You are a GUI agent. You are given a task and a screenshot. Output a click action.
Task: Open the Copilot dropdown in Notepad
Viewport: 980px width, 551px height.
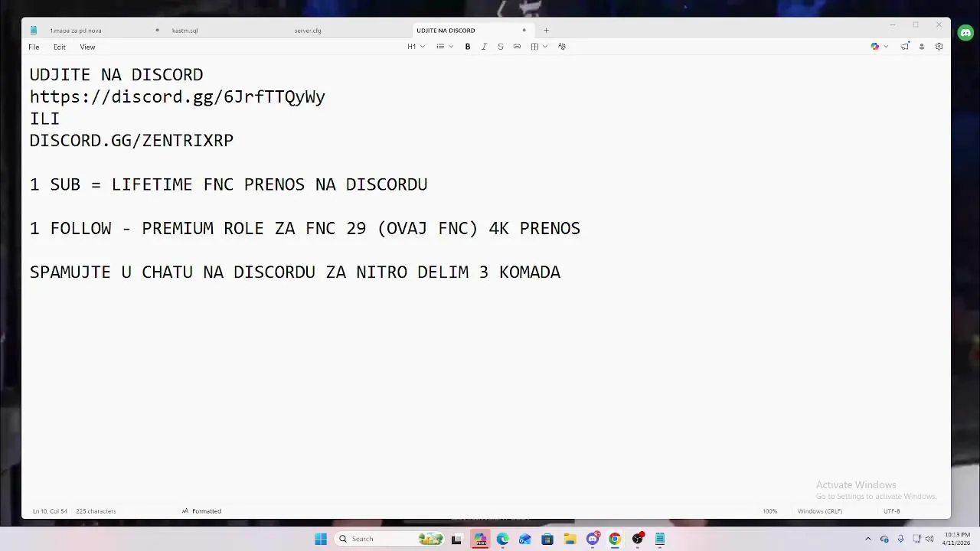pos(880,47)
